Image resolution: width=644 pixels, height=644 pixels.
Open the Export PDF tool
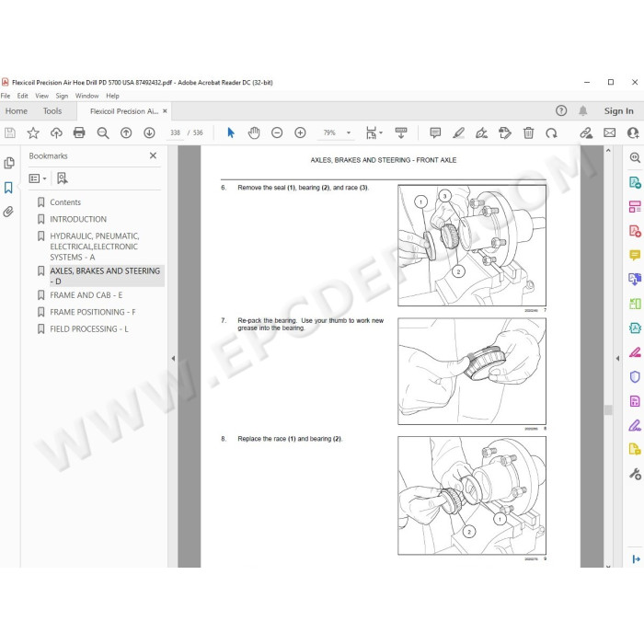click(x=635, y=182)
